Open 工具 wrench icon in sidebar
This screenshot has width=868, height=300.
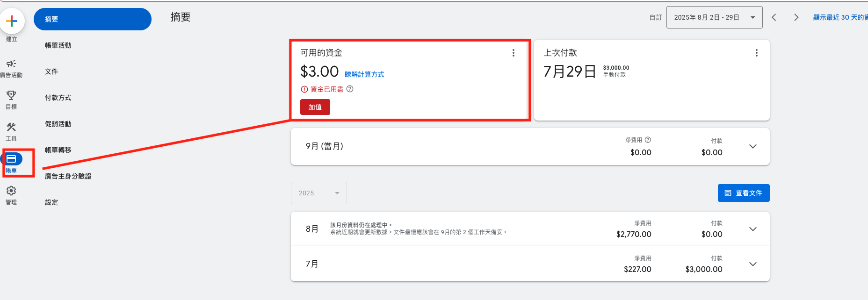(11, 127)
